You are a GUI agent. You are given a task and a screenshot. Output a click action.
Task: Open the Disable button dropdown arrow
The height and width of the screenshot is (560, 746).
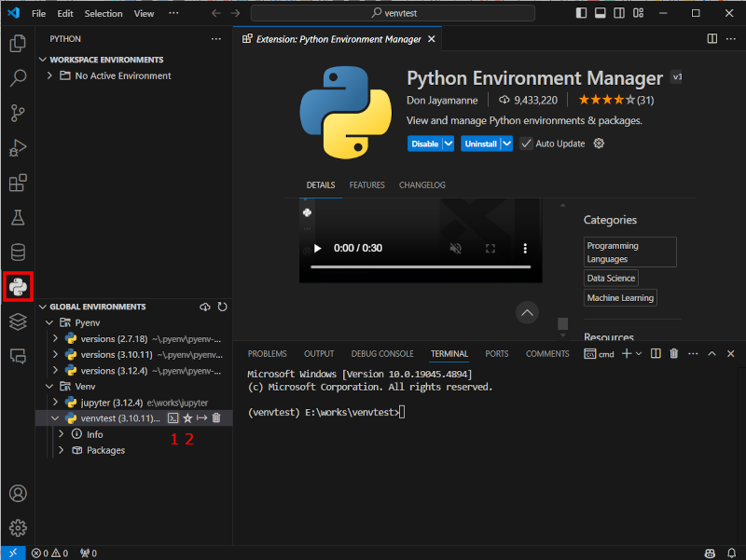coord(449,143)
